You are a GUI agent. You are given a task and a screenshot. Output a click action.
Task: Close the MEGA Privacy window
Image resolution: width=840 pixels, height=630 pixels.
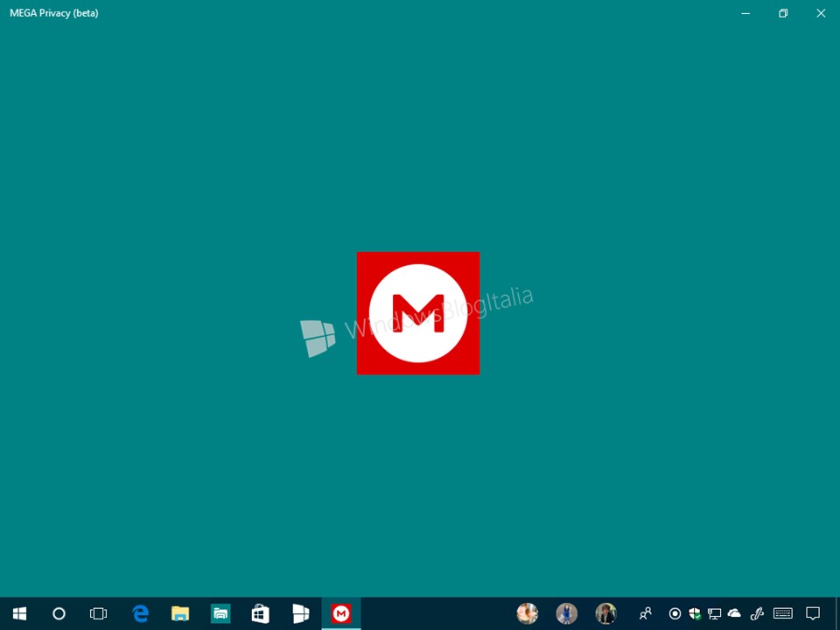coord(821,13)
